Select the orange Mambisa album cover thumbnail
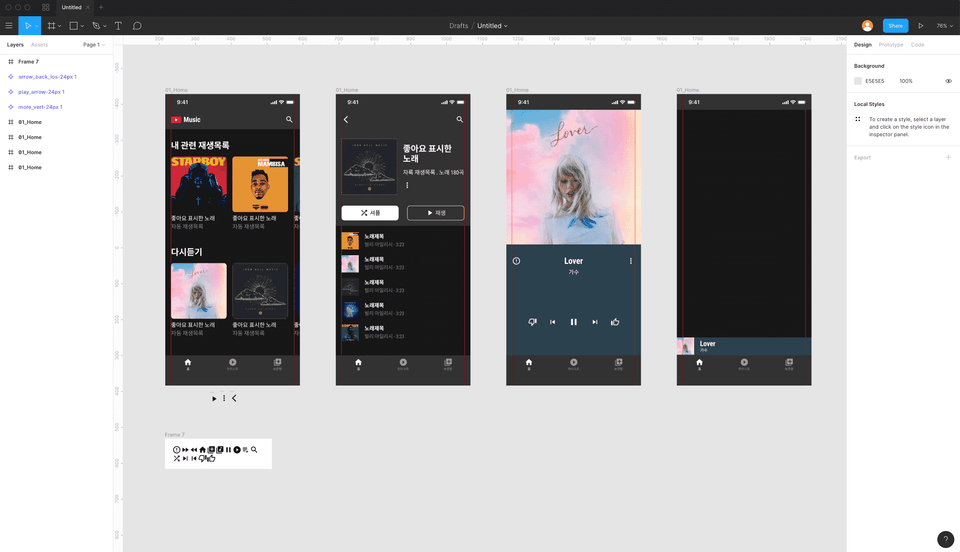Viewport: 960px width, 552px height. click(260, 184)
